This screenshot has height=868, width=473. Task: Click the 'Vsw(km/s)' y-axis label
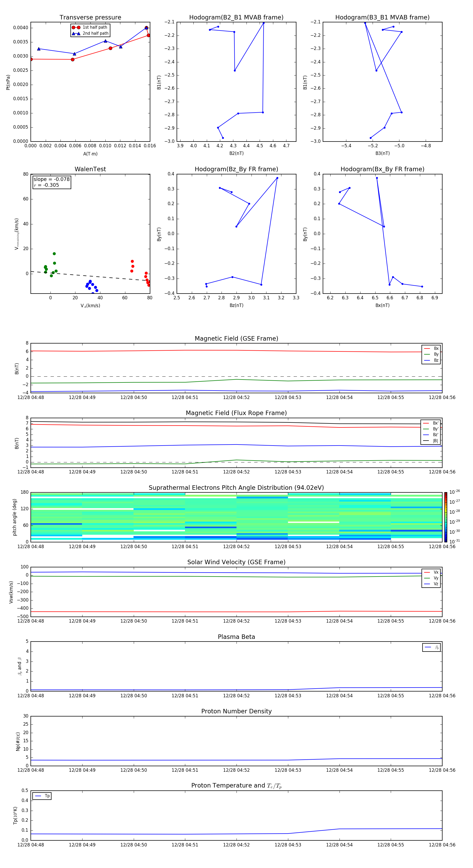(11, 592)
